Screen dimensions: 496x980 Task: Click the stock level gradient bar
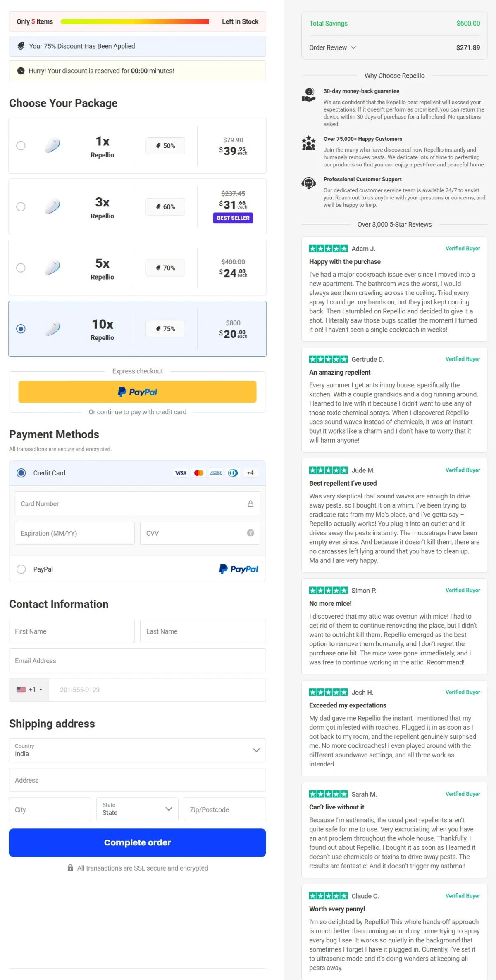[x=135, y=21]
